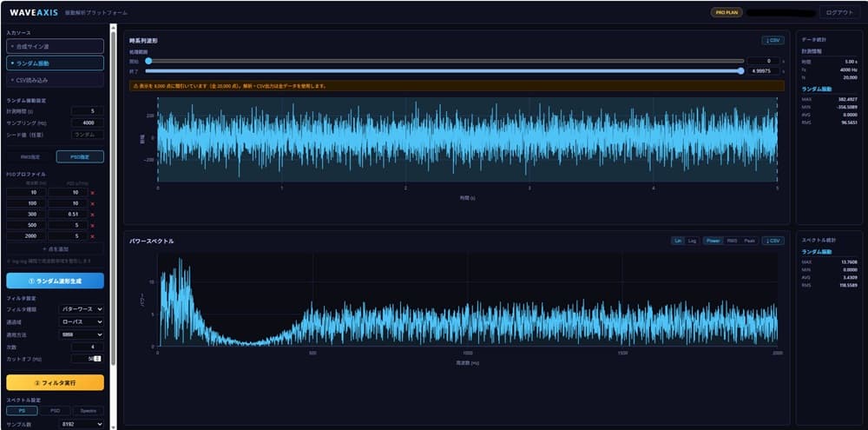Remove the 500 Hz PSD profile point
The width and height of the screenshot is (868, 430).
point(93,226)
